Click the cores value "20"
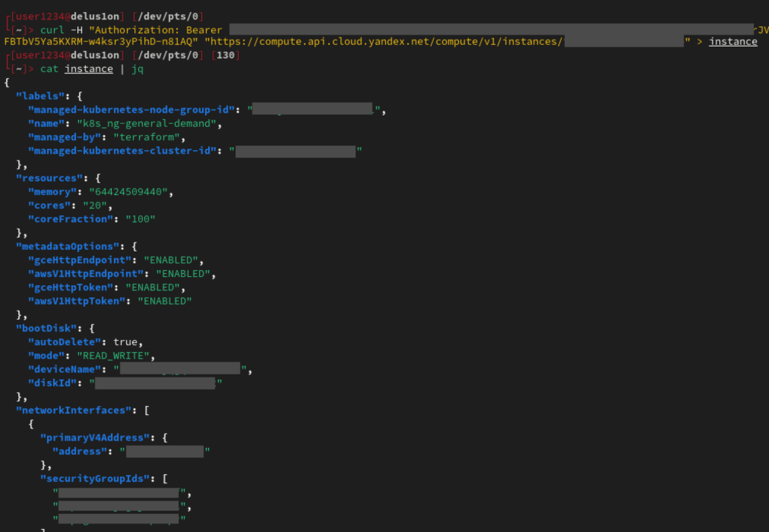This screenshot has width=769, height=532. coord(95,206)
